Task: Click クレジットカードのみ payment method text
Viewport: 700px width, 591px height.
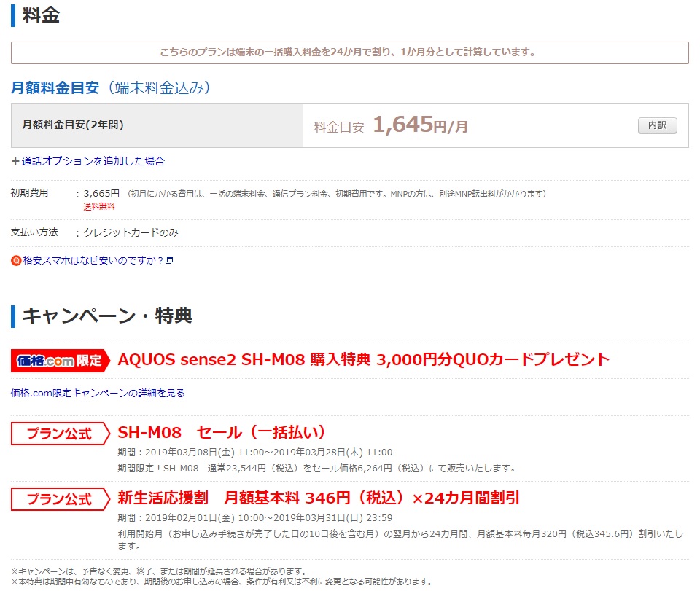Action: pyautogui.click(x=131, y=232)
